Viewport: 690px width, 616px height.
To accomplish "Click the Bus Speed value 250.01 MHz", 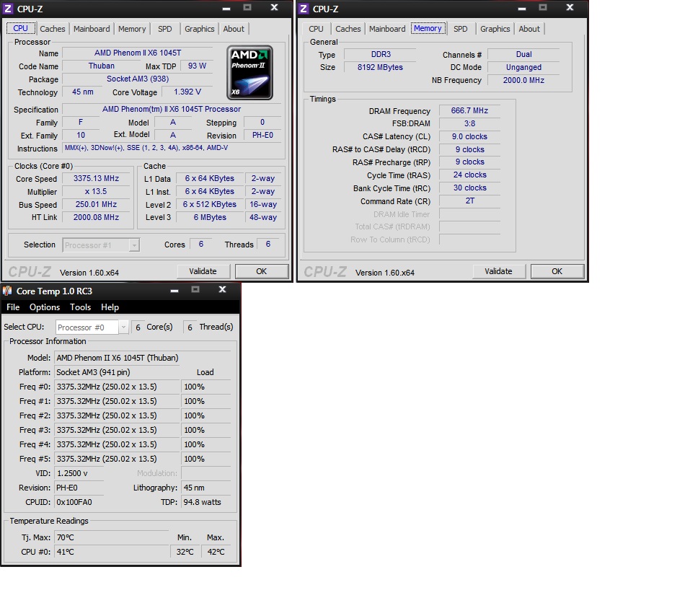I will point(97,204).
